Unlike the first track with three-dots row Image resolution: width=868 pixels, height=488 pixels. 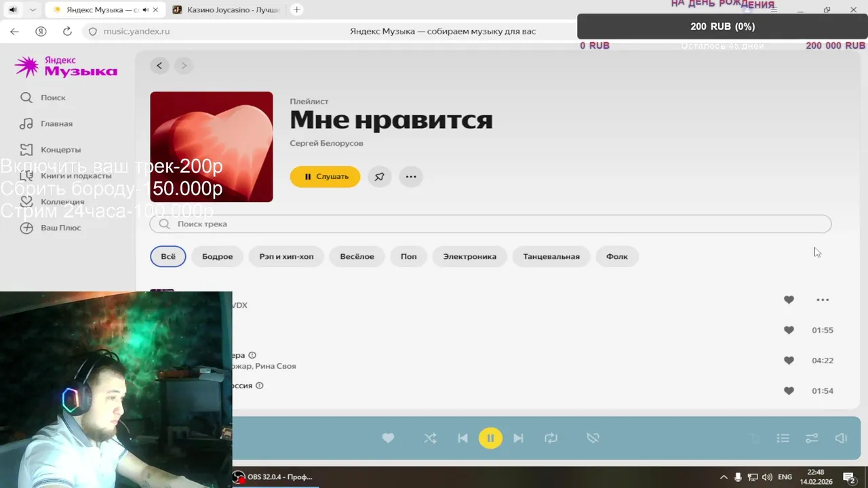coord(789,300)
